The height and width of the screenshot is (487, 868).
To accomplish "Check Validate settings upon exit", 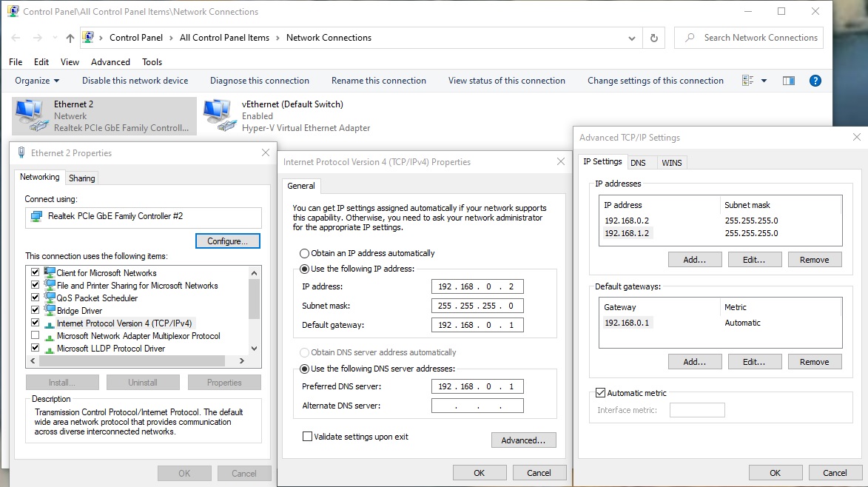I will pos(308,437).
